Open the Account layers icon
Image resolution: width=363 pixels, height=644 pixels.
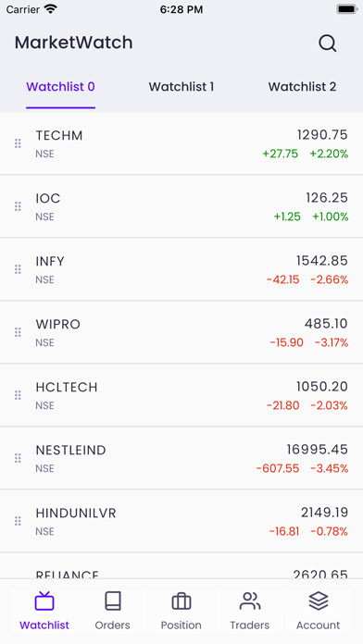click(x=319, y=601)
